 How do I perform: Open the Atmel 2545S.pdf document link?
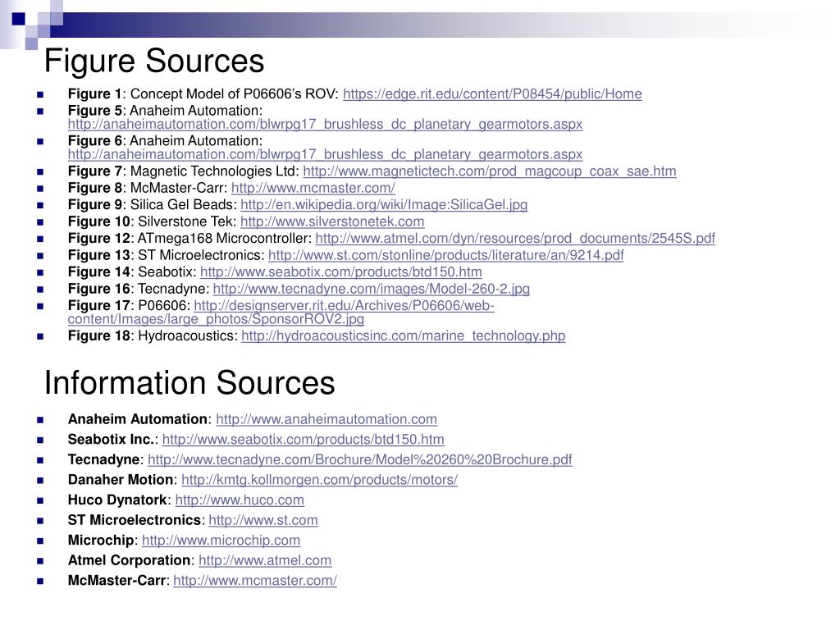click(x=515, y=239)
